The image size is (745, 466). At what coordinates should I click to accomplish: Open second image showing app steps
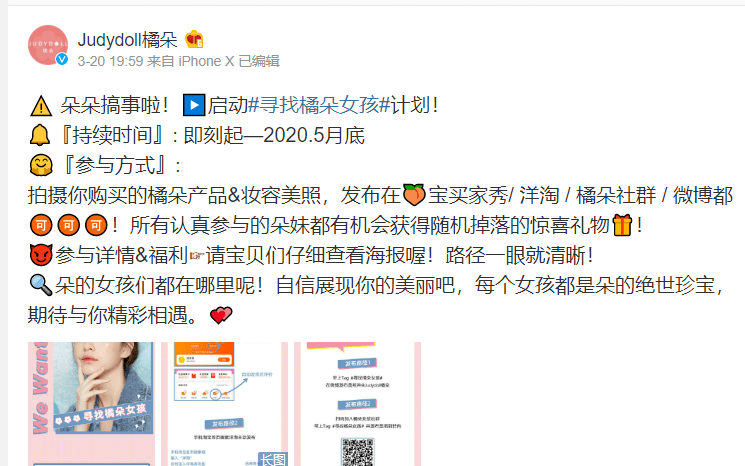[x=224, y=404]
